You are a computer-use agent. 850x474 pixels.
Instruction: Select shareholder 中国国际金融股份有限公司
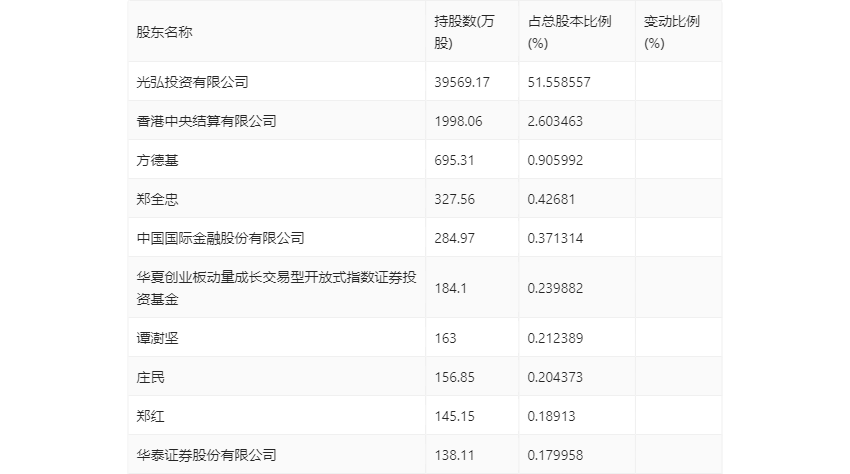click(221, 238)
